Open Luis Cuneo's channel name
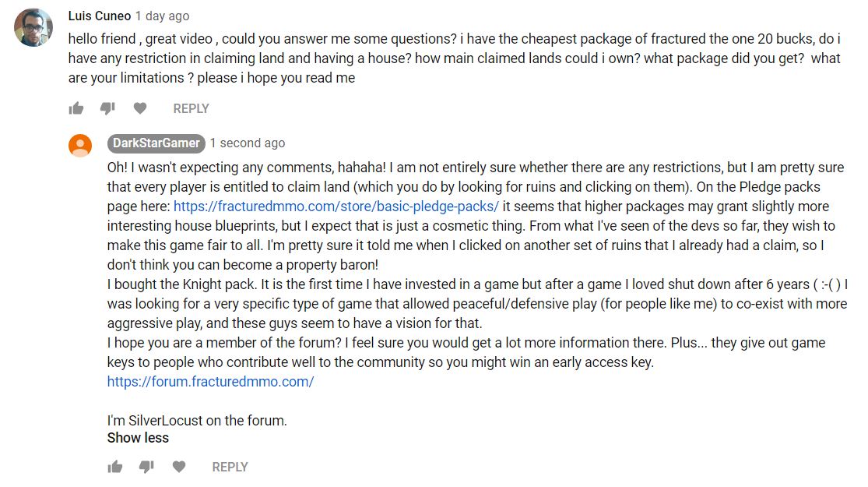The image size is (868, 487). click(x=100, y=16)
